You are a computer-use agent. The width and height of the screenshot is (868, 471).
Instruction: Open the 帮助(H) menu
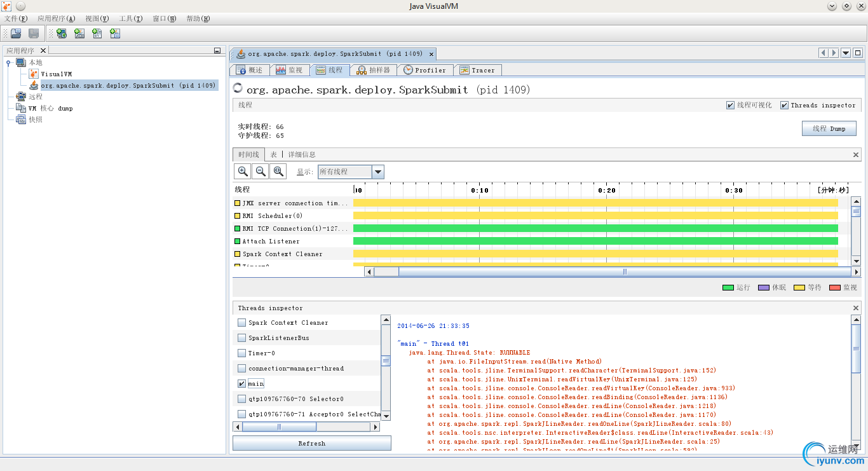[x=198, y=18]
